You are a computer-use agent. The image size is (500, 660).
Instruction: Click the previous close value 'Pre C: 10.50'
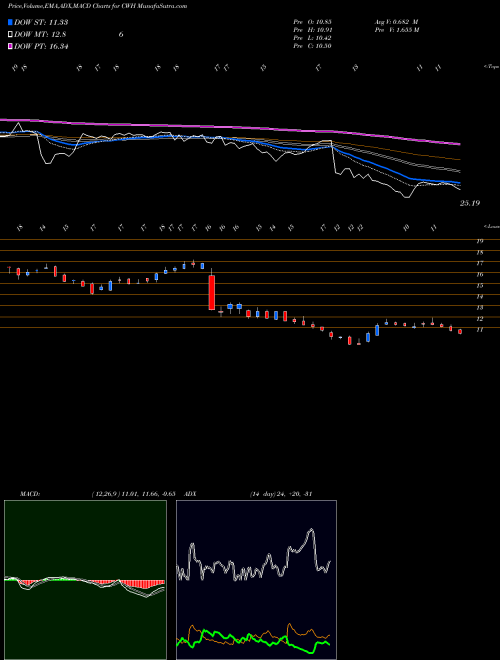click(x=312, y=46)
